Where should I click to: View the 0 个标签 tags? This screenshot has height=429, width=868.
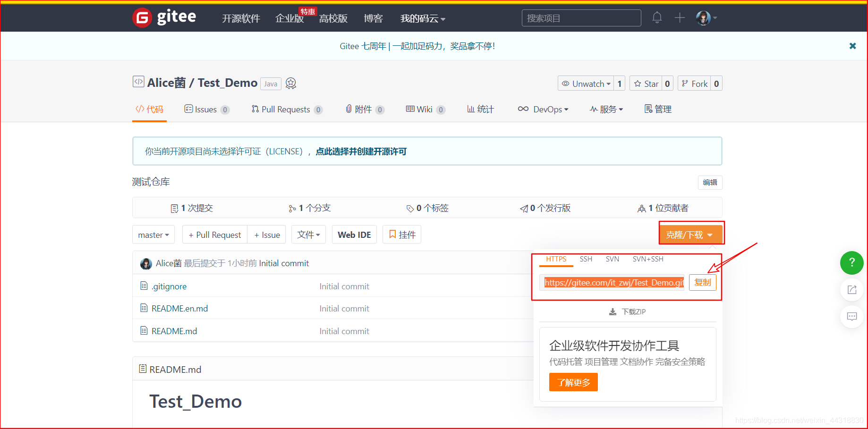427,208
